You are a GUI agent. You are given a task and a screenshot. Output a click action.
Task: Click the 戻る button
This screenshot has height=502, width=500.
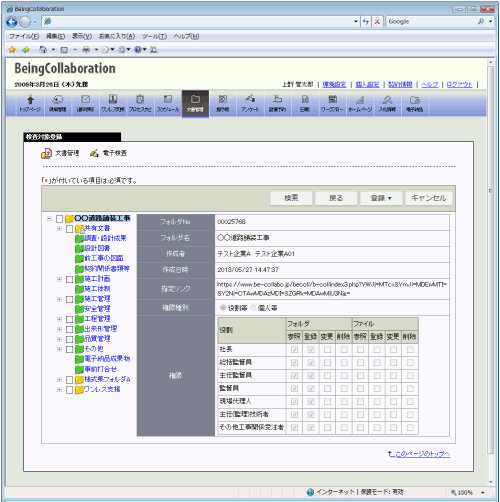(x=336, y=198)
